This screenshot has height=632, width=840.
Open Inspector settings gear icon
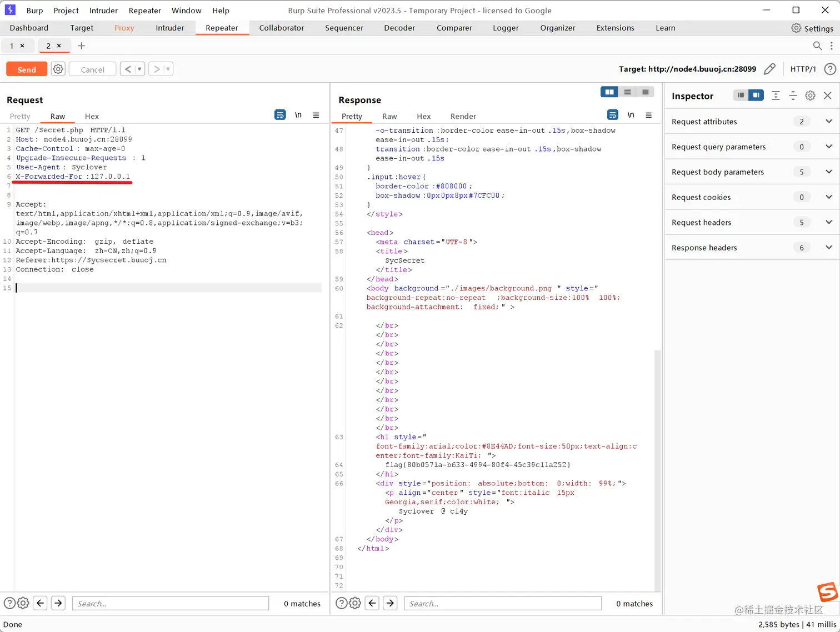click(810, 96)
